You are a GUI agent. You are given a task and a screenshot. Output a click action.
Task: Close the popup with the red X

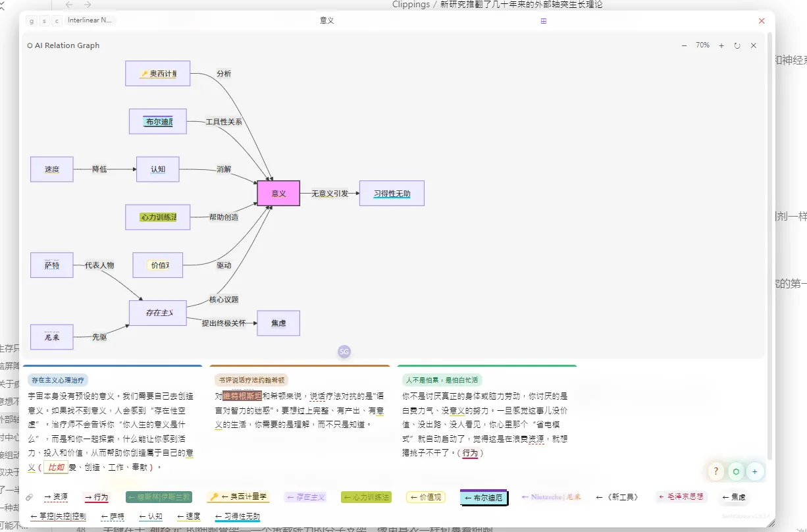(x=762, y=21)
